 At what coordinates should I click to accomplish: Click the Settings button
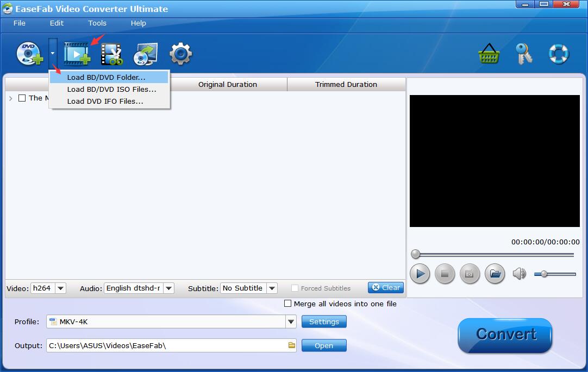click(x=324, y=322)
